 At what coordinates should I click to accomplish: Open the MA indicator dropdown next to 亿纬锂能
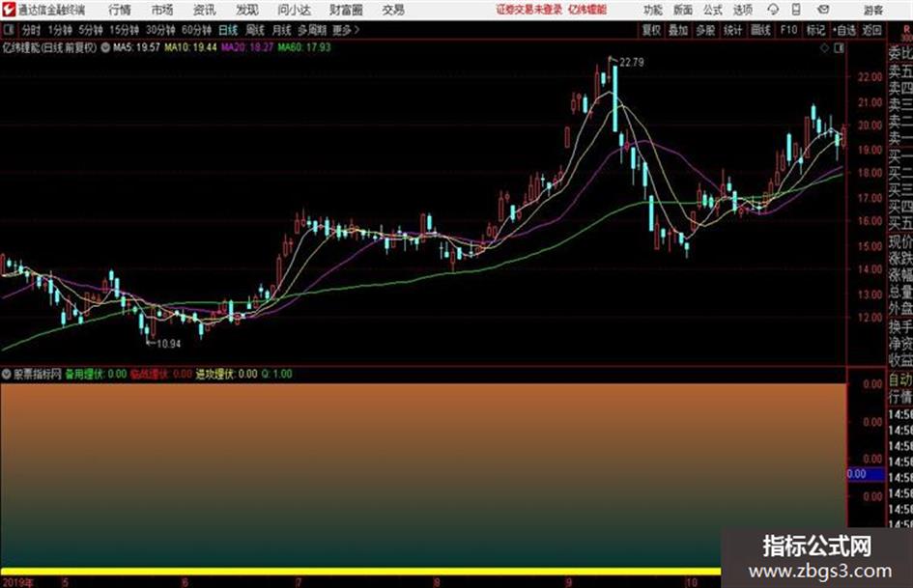pyautogui.click(x=105, y=47)
